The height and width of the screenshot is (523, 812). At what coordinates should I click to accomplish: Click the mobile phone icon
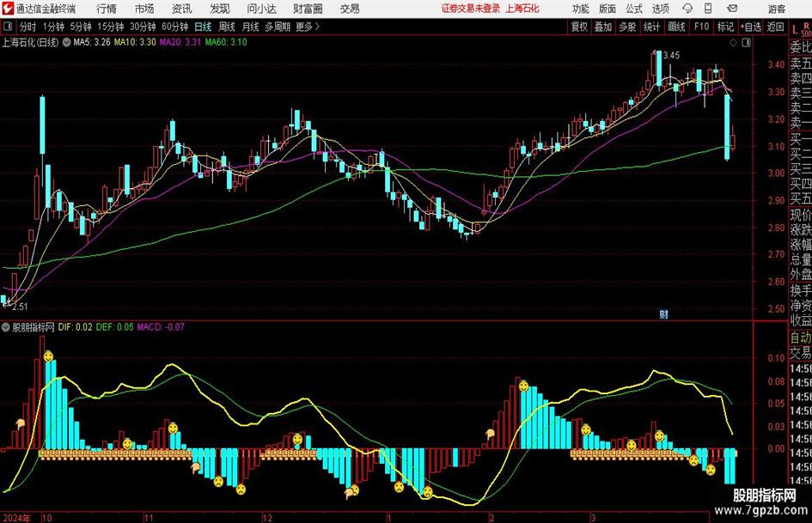pyautogui.click(x=708, y=9)
